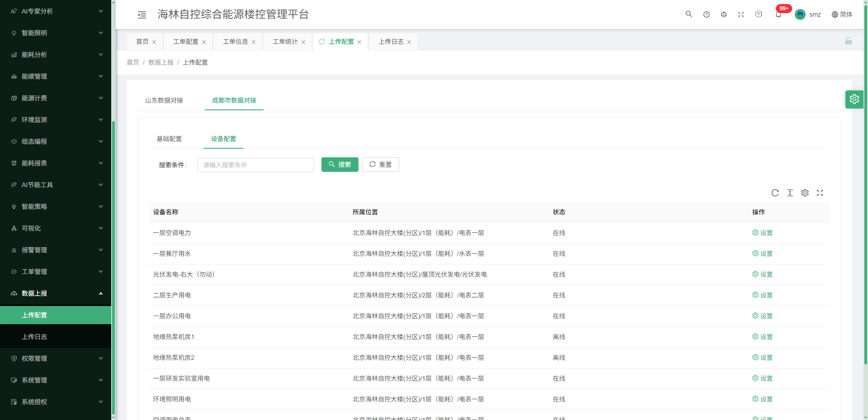868x420 pixels.
Task: Open 上传日志 in the sidebar
Action: click(56, 337)
